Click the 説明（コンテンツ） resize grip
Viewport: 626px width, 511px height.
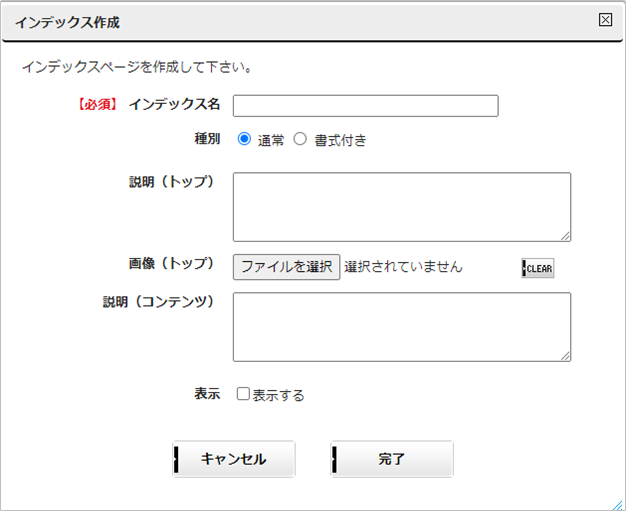click(x=565, y=356)
